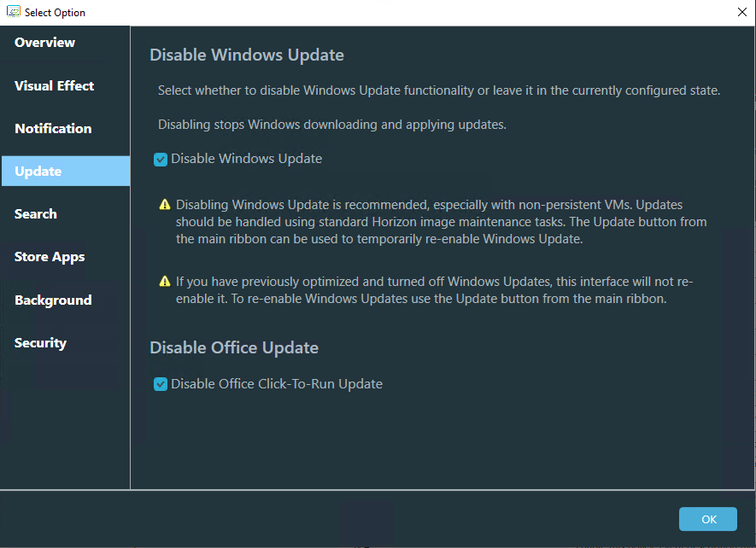Switch to the Visual Effect tab
The width and height of the screenshot is (756, 548).
tap(55, 86)
